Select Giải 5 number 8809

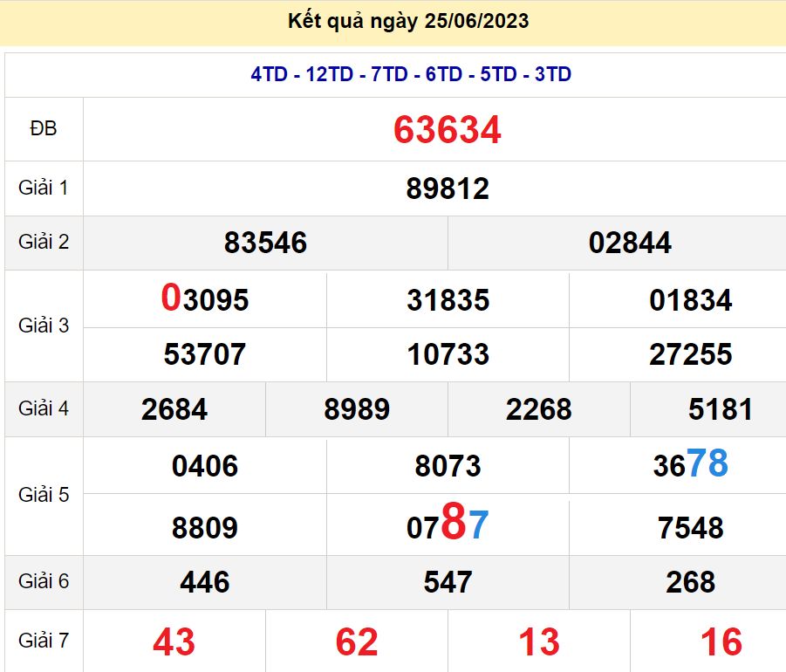205,528
